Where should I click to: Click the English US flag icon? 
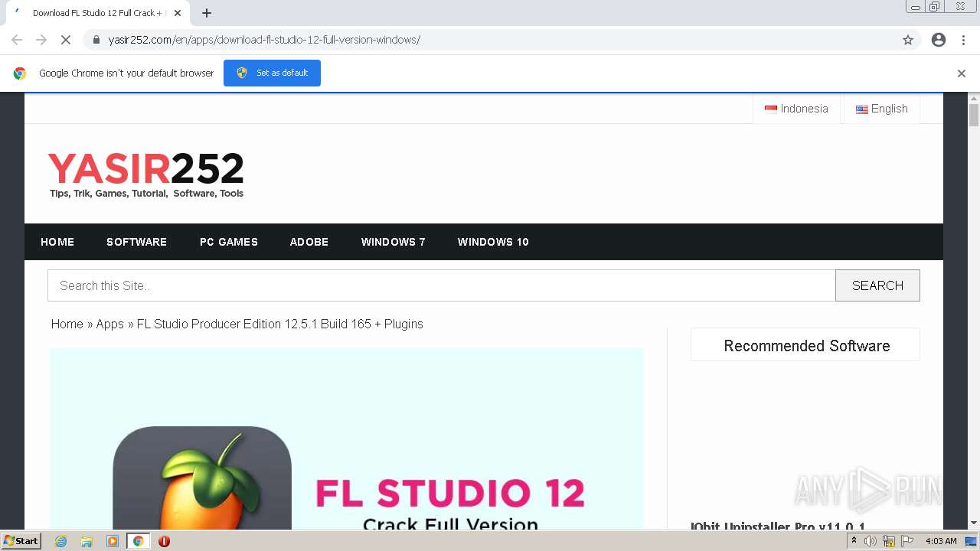coord(862,109)
